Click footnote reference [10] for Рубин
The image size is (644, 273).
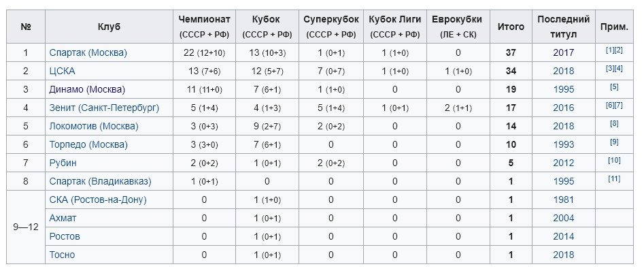614,161
